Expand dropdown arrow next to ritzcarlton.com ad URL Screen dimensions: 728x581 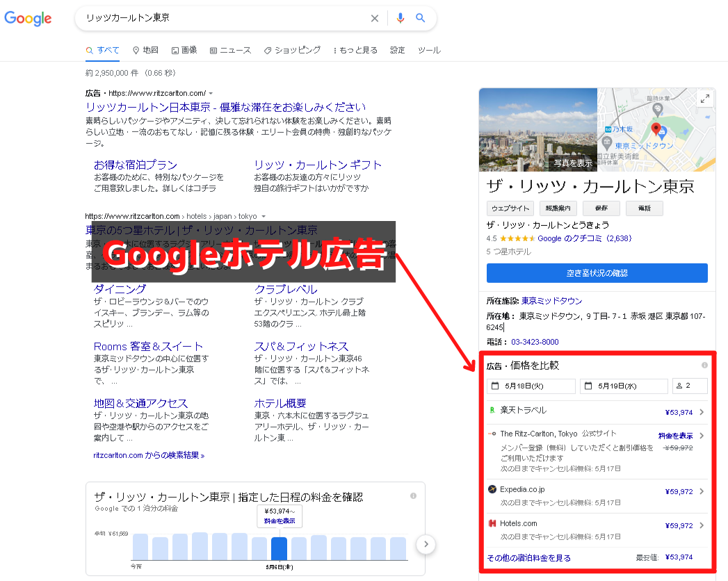coord(211,93)
